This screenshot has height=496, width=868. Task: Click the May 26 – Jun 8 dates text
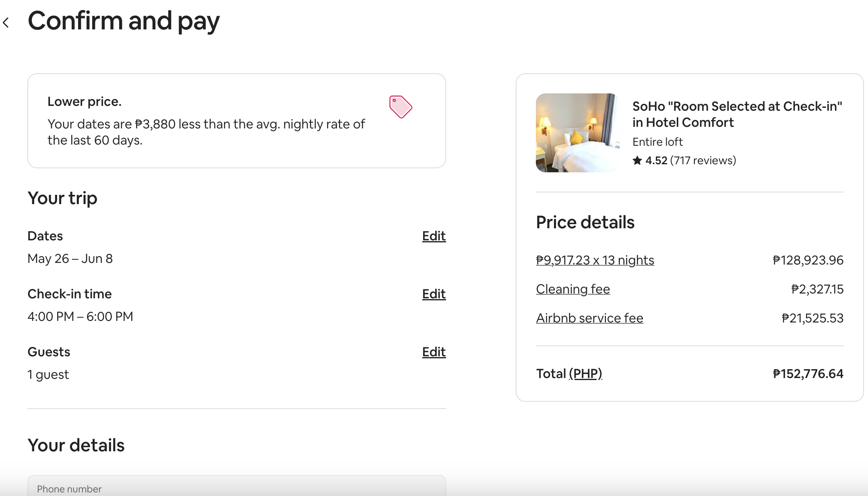70,258
